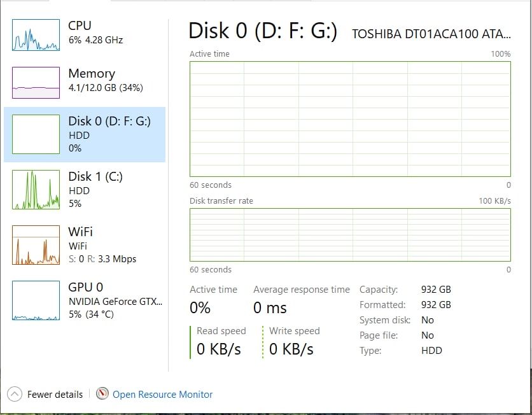Screen dimensions: 532x415
Task: Click the Active time graph area
Action: point(350,119)
